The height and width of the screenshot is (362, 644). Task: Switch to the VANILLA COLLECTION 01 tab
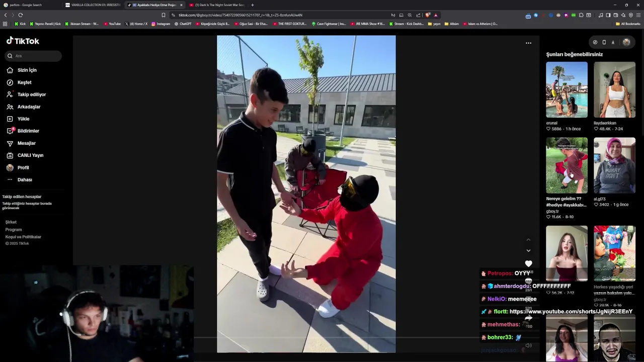[93, 5]
